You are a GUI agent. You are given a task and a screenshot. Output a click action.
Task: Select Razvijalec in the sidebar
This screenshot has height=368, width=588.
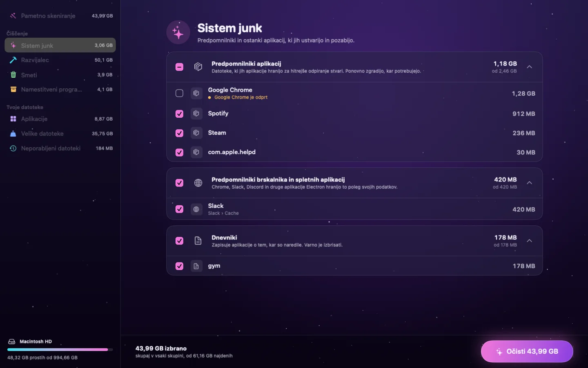point(60,60)
